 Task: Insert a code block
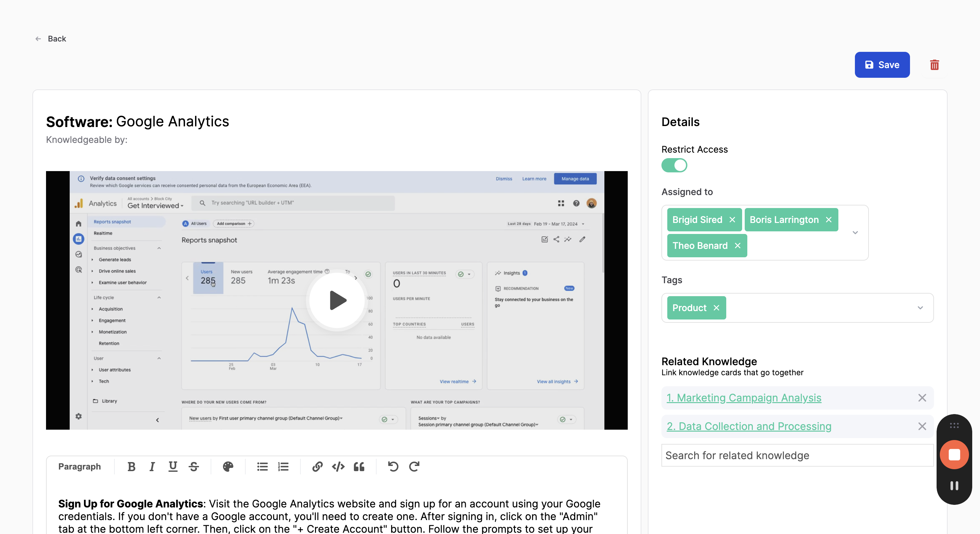(x=338, y=467)
